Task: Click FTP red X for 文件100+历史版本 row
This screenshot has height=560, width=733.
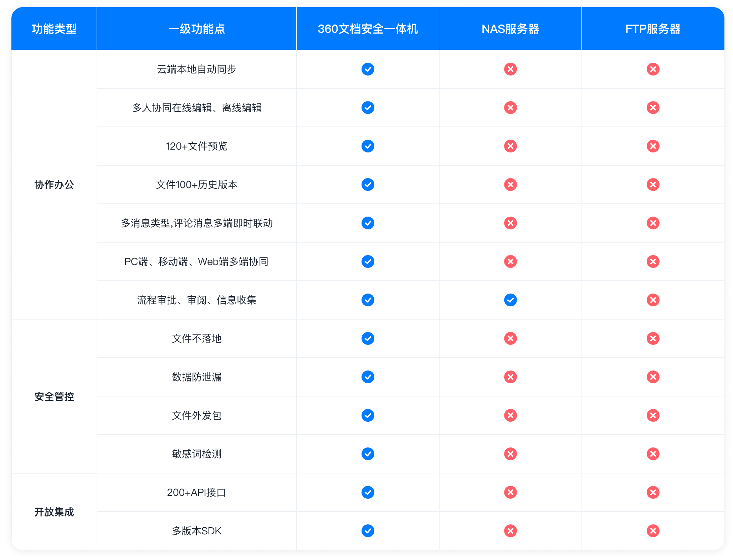Action: tap(653, 185)
